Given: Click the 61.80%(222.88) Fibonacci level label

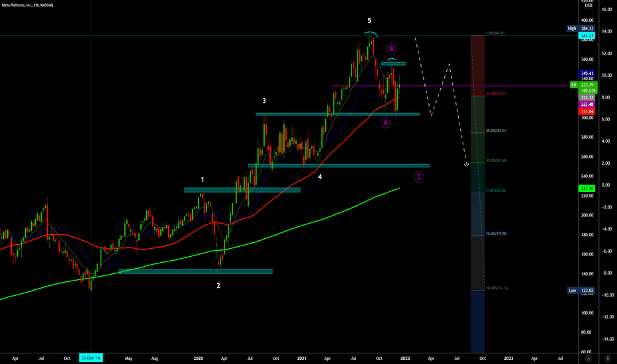Looking at the screenshot, I should pyautogui.click(x=496, y=191).
